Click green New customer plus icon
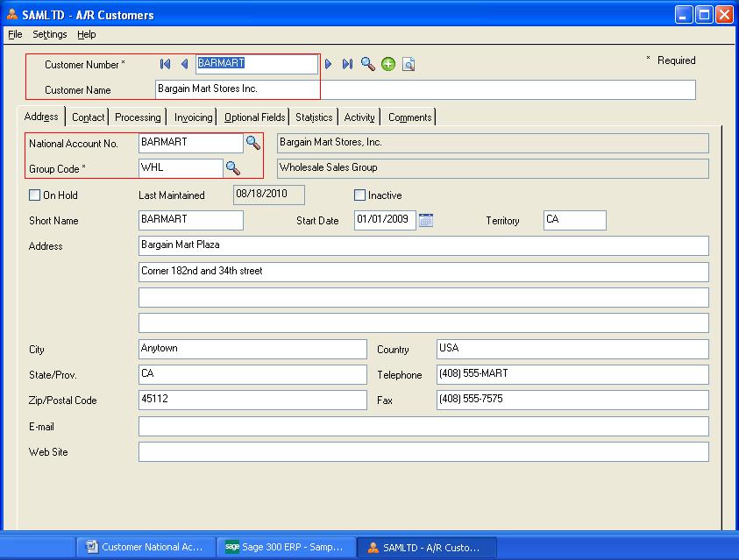 (388, 64)
